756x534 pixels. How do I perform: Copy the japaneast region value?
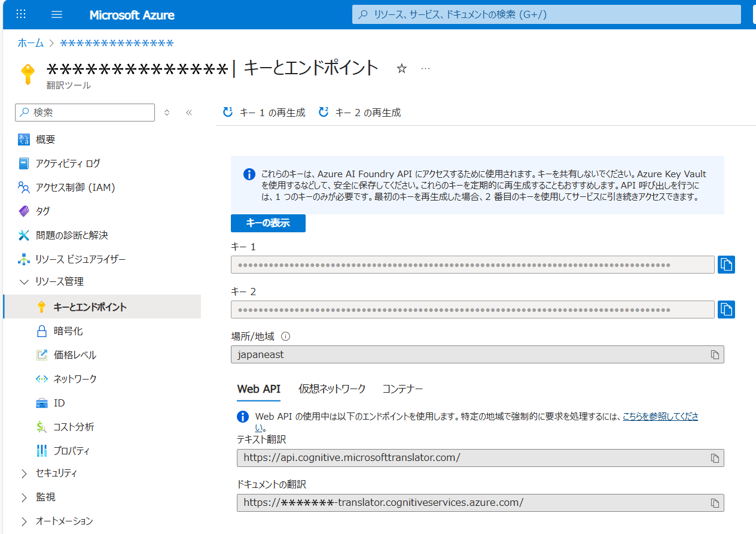point(715,354)
